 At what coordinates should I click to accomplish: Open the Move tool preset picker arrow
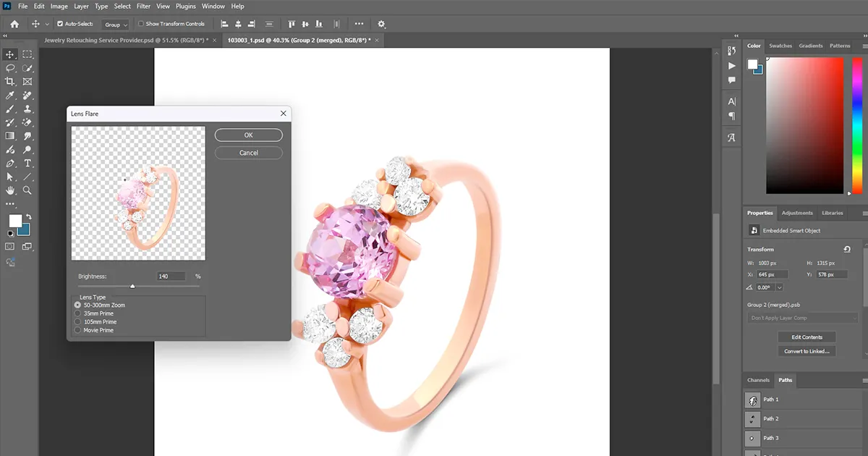coord(48,25)
